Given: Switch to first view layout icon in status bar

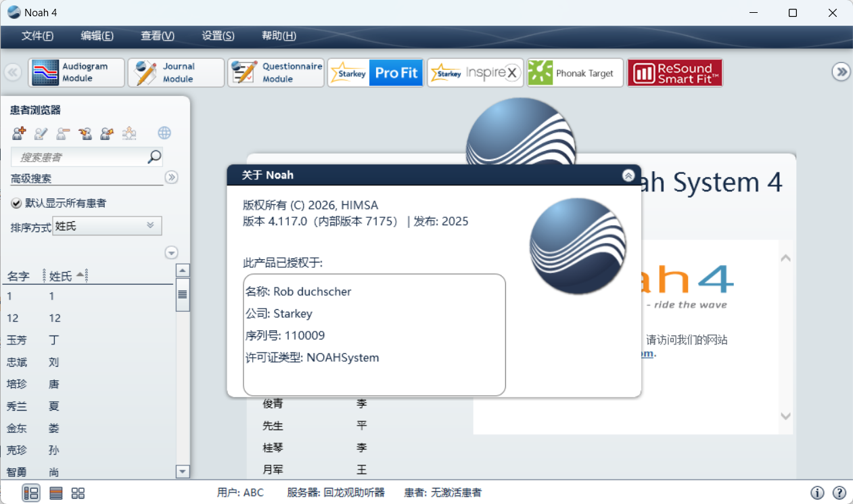Looking at the screenshot, I should tap(31, 493).
